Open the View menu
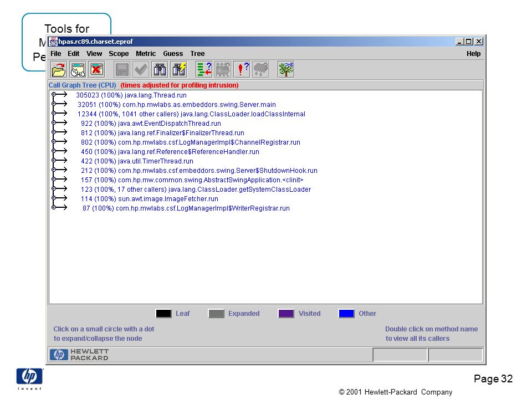This screenshot has height=399, width=532. (x=94, y=54)
